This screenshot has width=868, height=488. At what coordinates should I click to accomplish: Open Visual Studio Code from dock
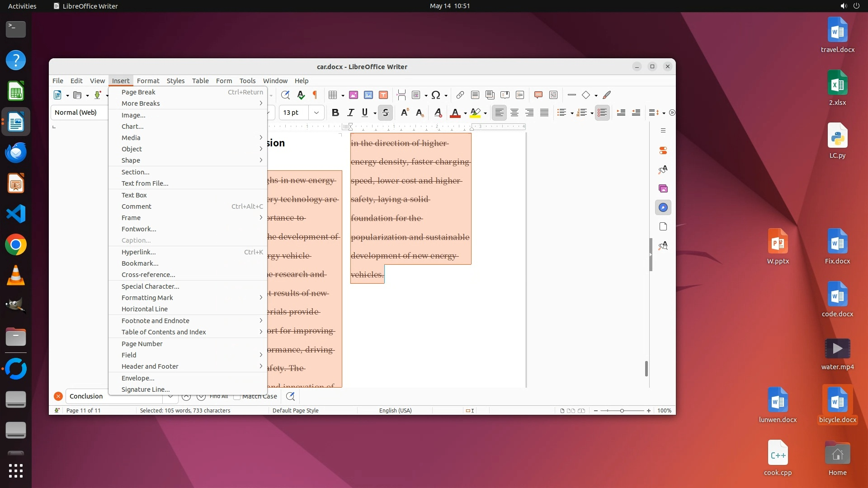[16, 214]
